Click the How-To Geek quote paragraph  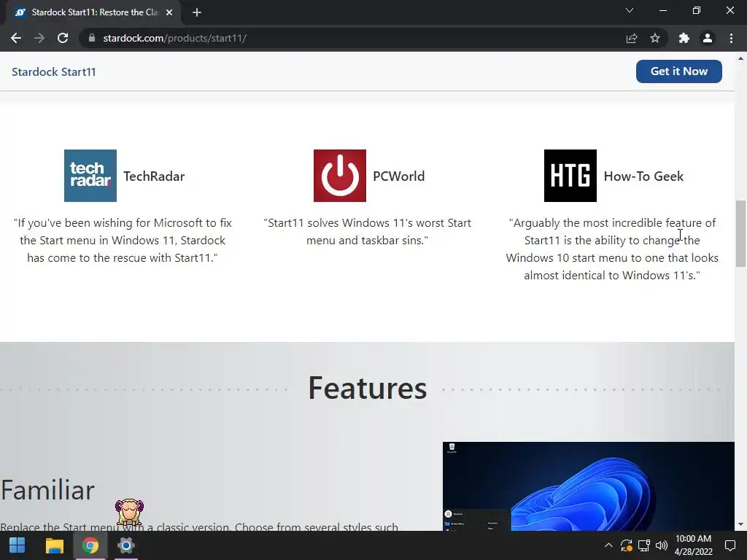point(612,249)
